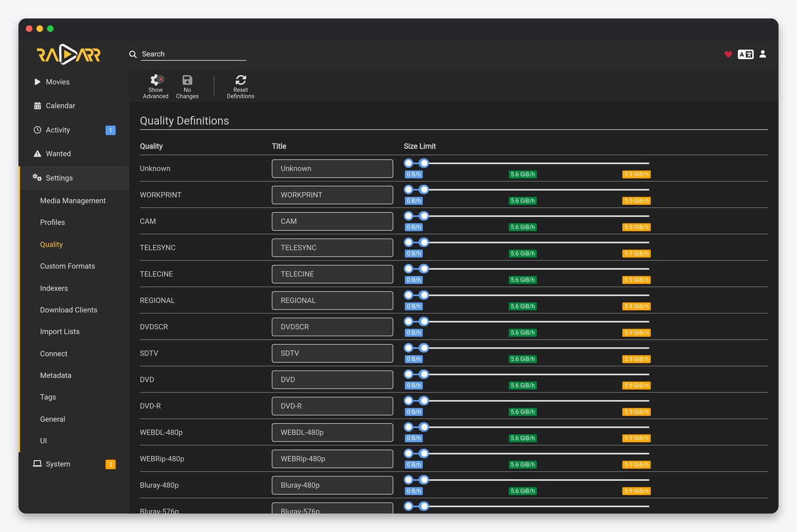
Task: Select the Quality settings item
Action: point(52,245)
